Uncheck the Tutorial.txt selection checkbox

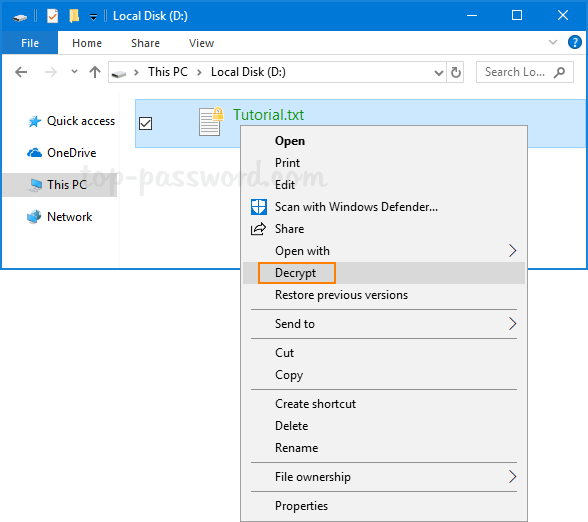click(146, 123)
